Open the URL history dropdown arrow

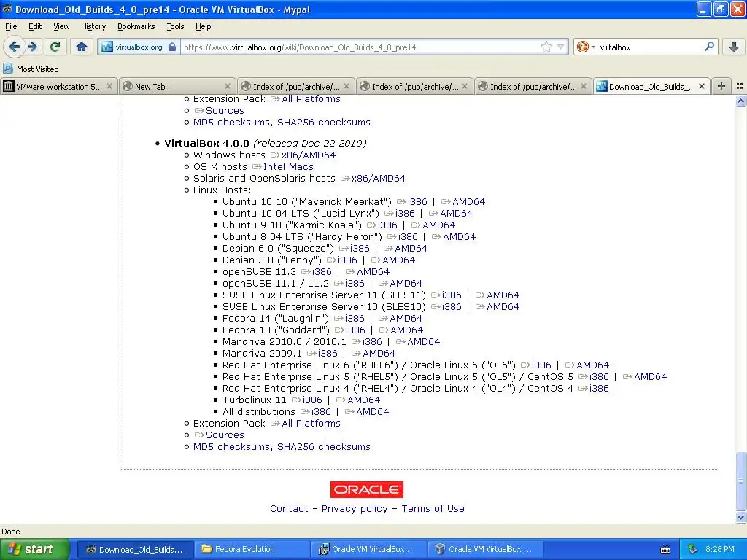(561, 47)
